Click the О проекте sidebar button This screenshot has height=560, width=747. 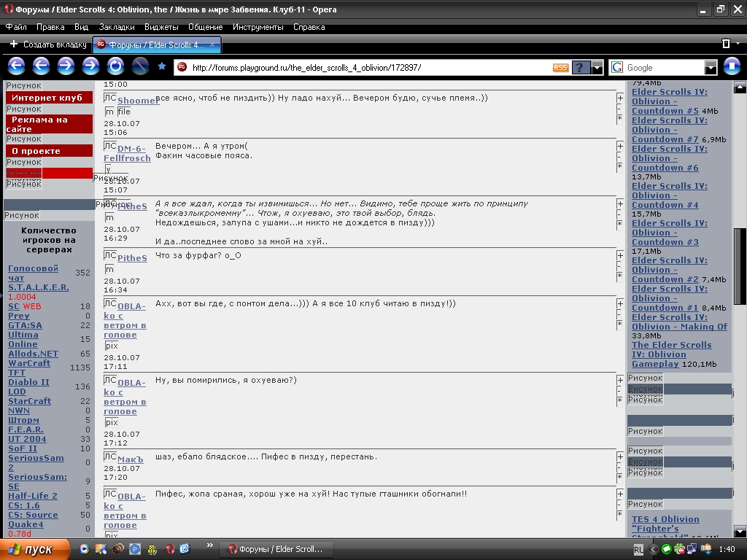coord(50,151)
